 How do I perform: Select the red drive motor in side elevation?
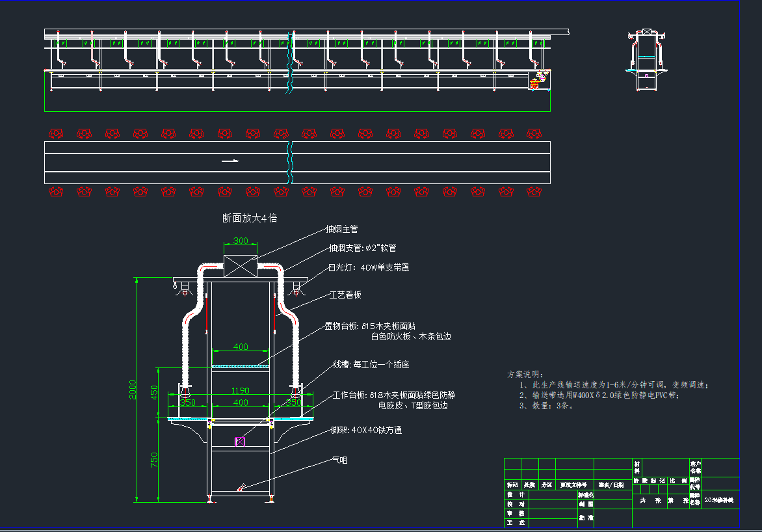pos(534,83)
